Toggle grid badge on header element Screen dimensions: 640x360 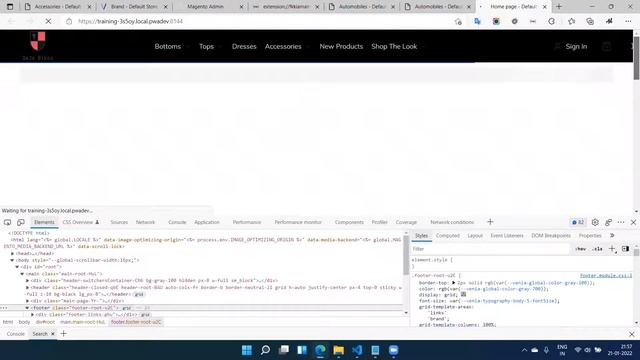pos(139,294)
